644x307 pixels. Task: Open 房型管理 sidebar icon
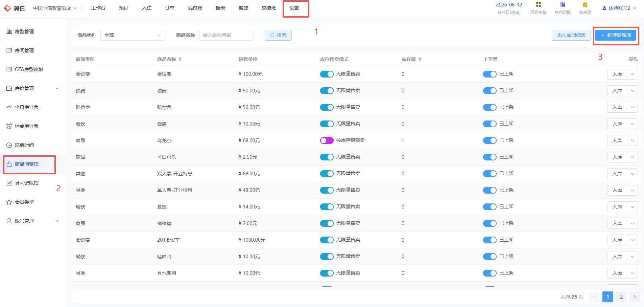pos(9,31)
